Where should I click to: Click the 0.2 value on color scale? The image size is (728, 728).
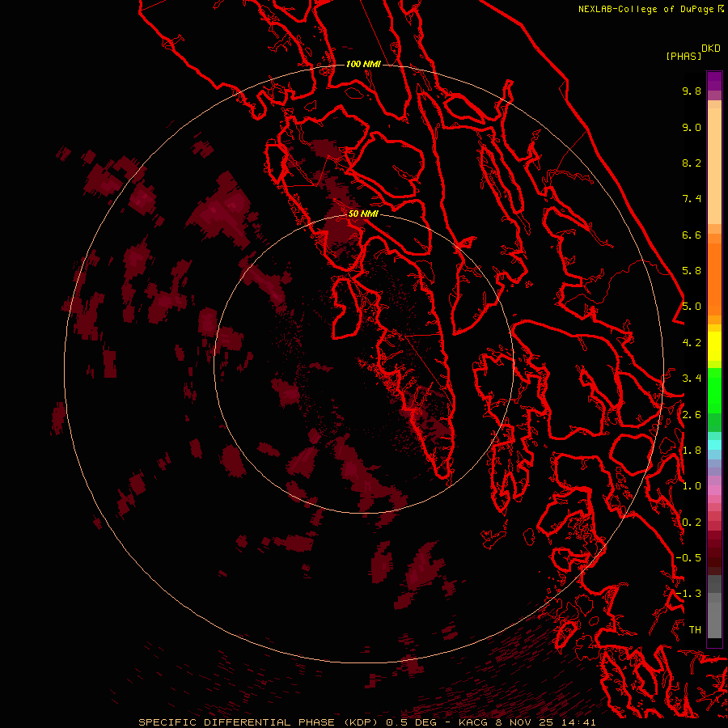(x=692, y=523)
